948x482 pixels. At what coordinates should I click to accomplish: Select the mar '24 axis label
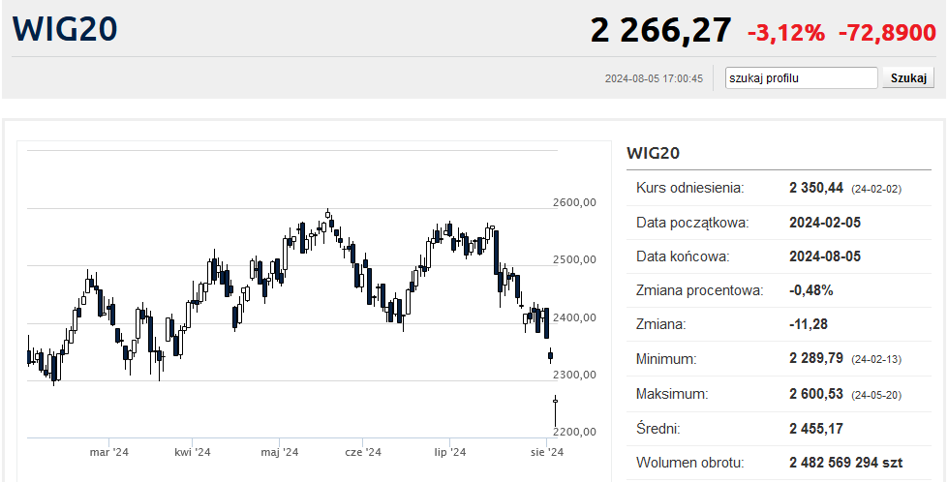tap(109, 453)
